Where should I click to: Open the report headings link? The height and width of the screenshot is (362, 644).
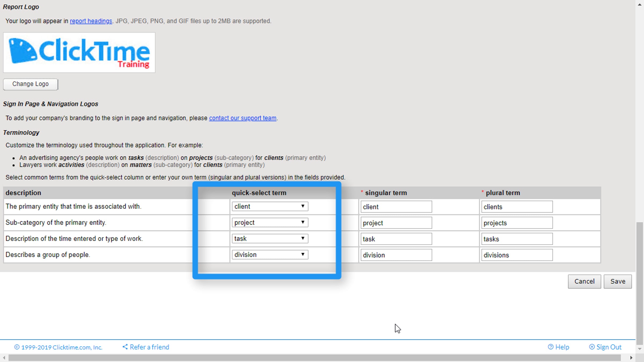click(x=91, y=21)
